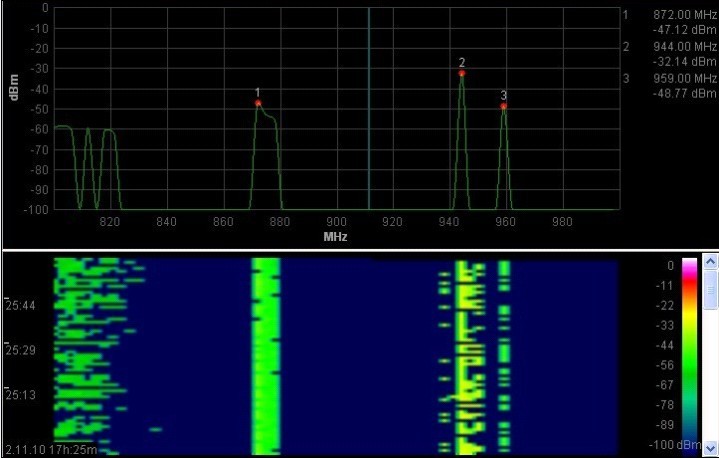719x458 pixels.
Task: Click the dBm vertical axis label
Action: [x=14, y=87]
